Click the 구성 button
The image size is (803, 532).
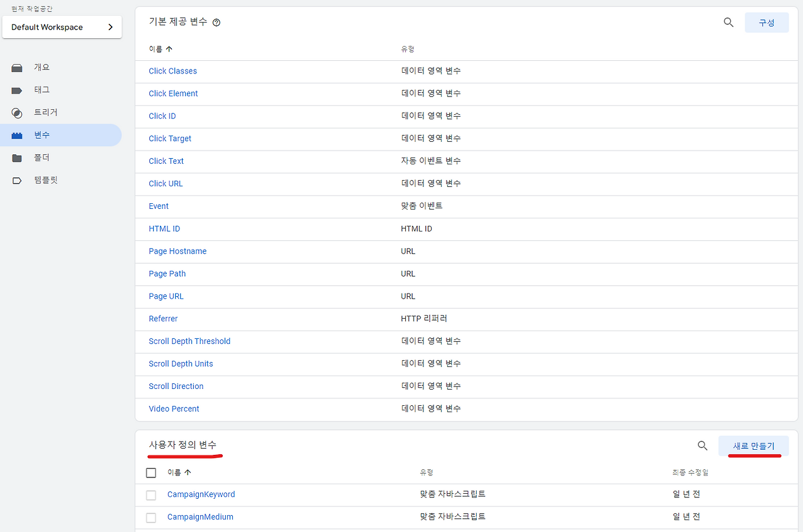pos(767,22)
